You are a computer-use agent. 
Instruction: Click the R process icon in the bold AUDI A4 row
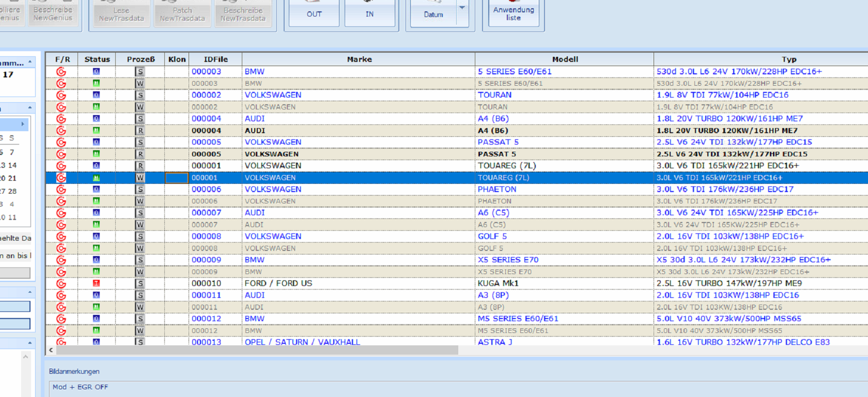140,131
